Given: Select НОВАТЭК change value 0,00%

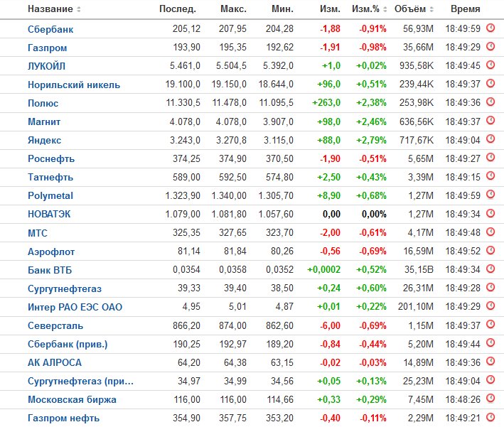Looking at the screenshot, I should coord(374,214).
